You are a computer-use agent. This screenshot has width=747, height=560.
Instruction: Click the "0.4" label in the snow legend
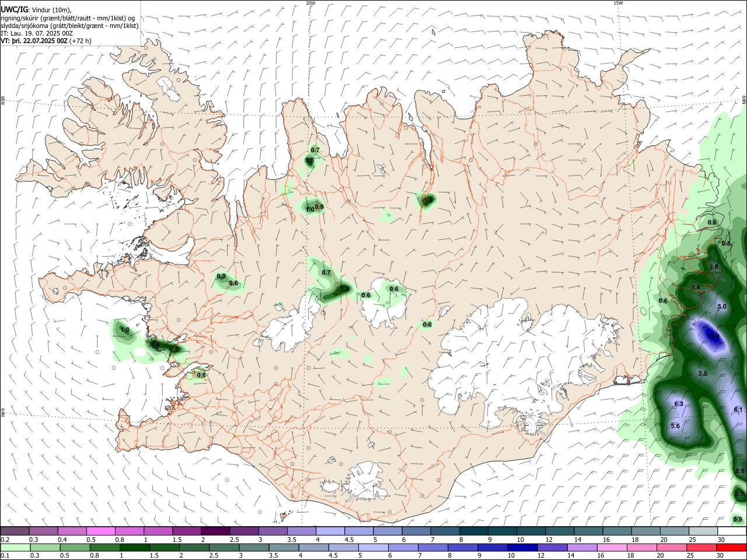62,540
